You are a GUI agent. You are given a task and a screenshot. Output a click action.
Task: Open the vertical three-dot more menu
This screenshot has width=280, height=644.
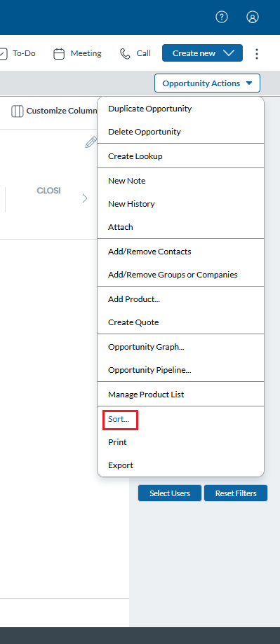pyautogui.click(x=257, y=54)
